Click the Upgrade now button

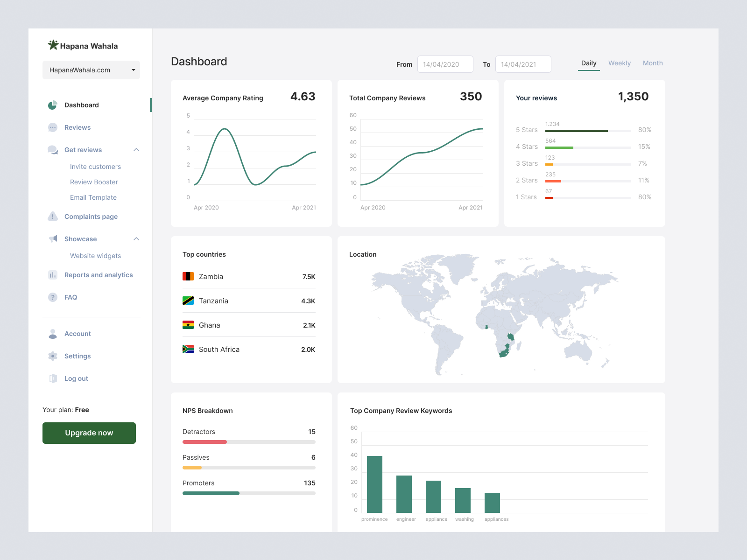point(89,433)
